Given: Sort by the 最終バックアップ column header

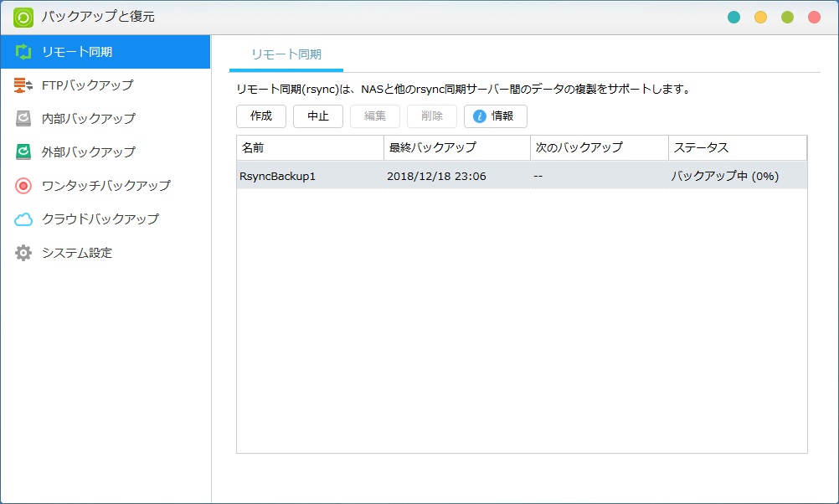Looking at the screenshot, I should click(x=457, y=148).
